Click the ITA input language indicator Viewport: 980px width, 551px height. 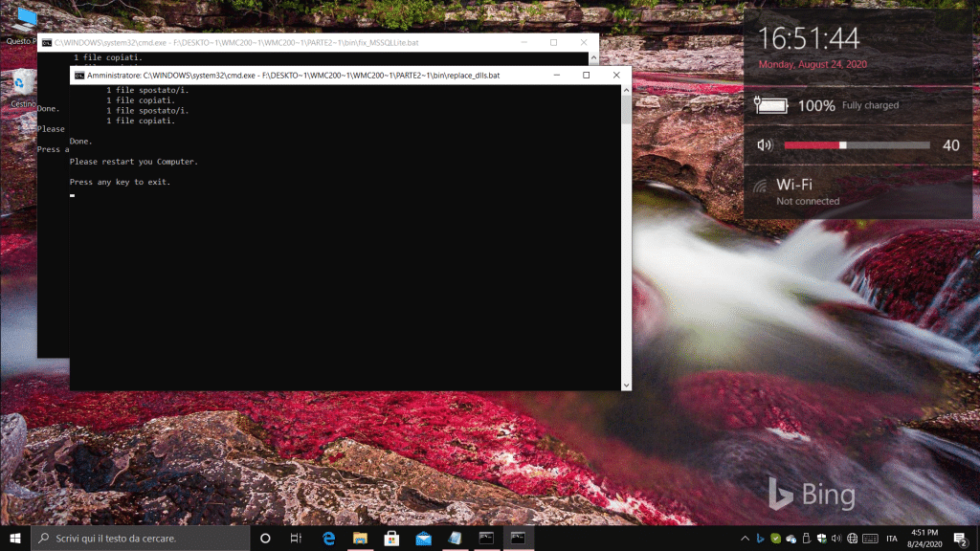tap(892, 539)
